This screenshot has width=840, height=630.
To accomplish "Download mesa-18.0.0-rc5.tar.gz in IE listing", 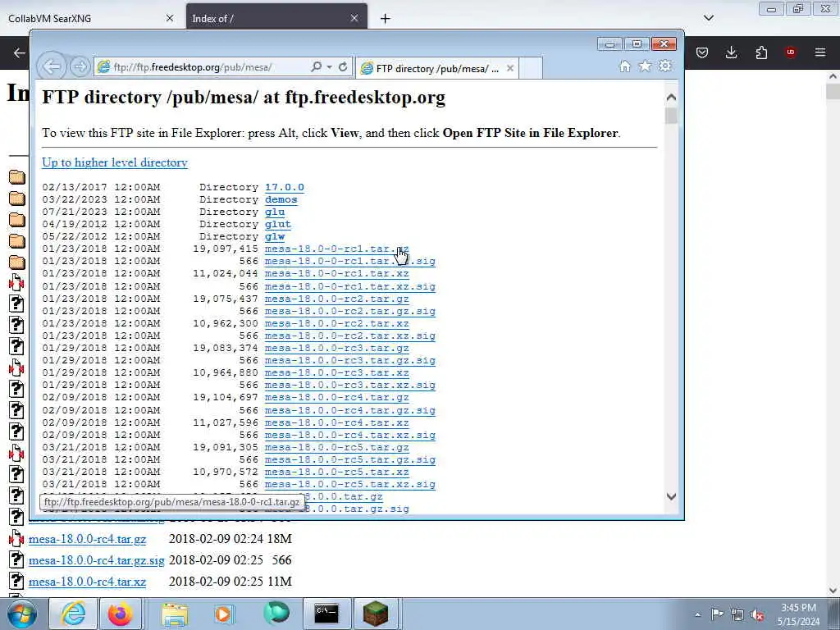I will point(336,447).
